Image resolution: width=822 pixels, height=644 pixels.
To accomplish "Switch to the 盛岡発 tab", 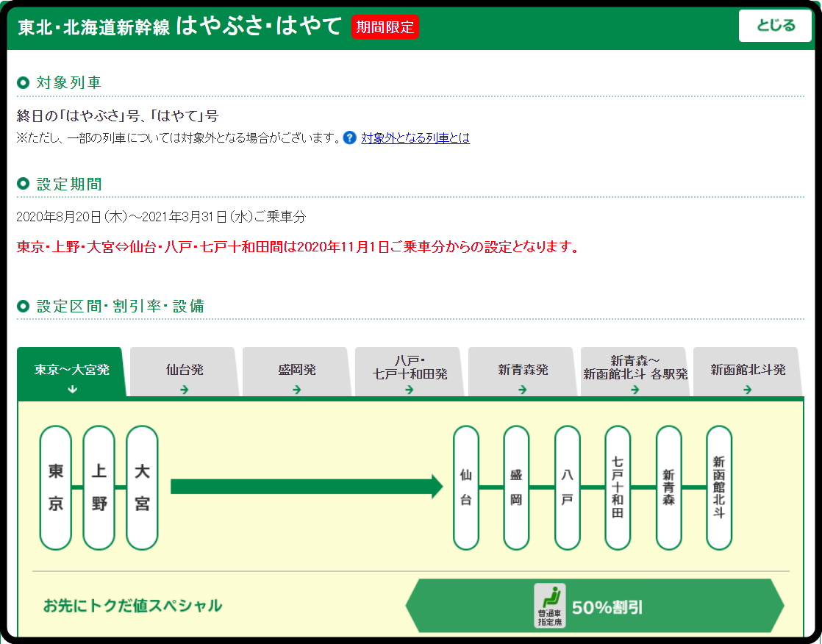I will pos(297,372).
